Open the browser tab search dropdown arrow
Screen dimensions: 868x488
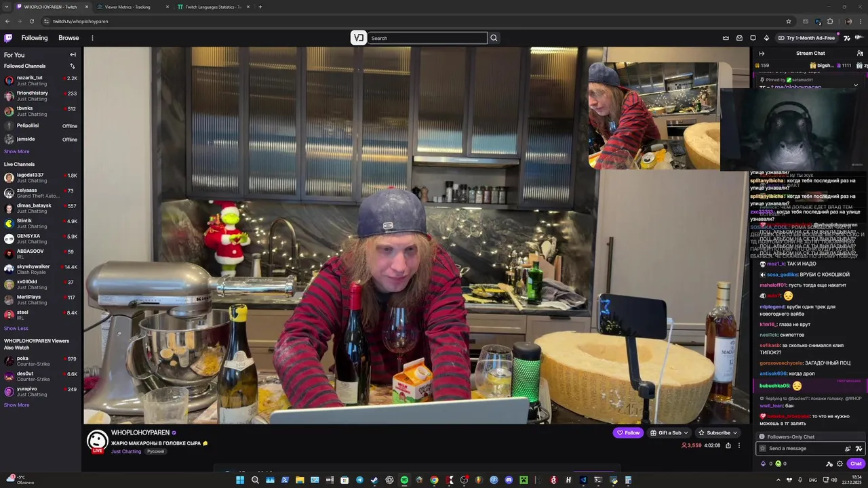click(7, 7)
